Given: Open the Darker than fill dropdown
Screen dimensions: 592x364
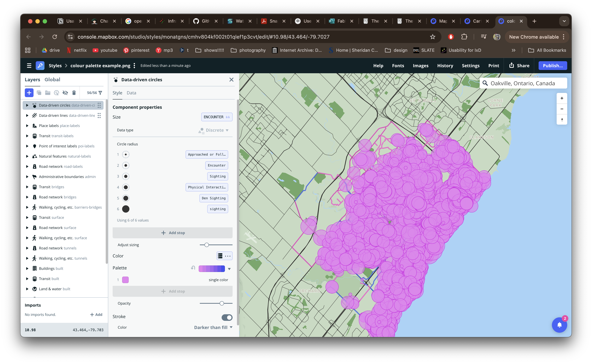Looking at the screenshot, I should click(x=213, y=327).
